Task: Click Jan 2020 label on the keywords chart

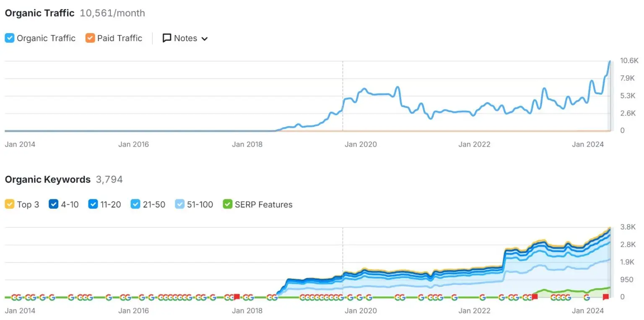Action: (361, 311)
